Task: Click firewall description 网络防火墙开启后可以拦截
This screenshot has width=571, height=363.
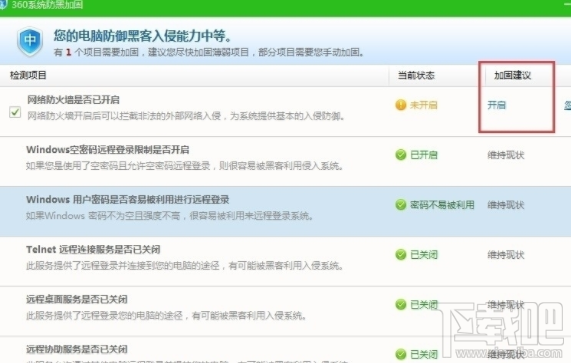Action: pyautogui.click(x=186, y=116)
